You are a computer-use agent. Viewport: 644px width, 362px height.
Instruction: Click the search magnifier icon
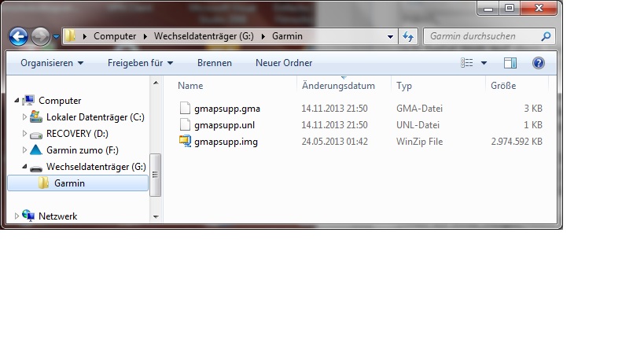click(546, 36)
